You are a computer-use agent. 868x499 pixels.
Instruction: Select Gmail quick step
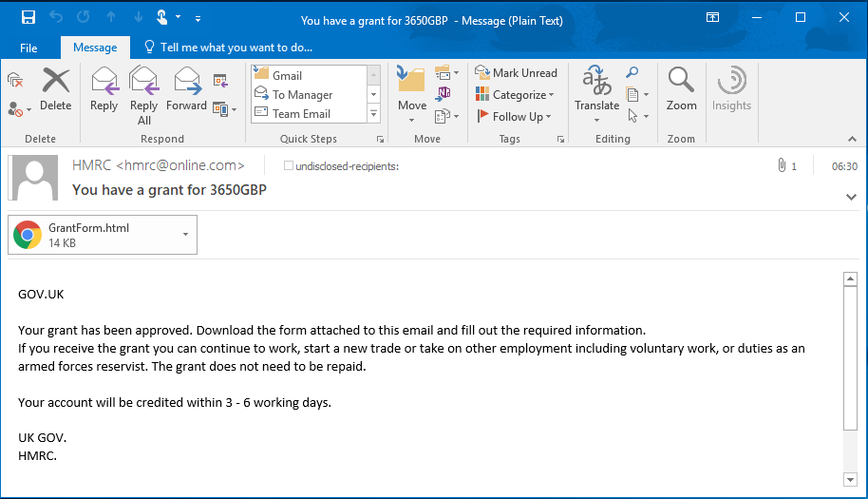tap(309, 75)
